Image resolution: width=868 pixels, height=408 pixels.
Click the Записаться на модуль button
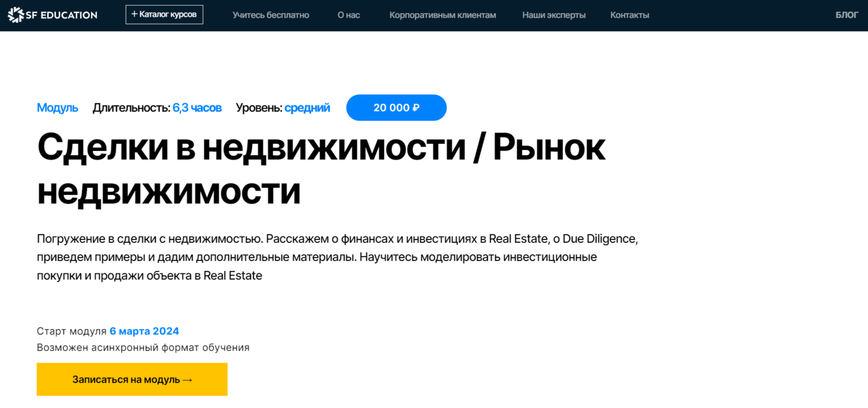(132, 379)
